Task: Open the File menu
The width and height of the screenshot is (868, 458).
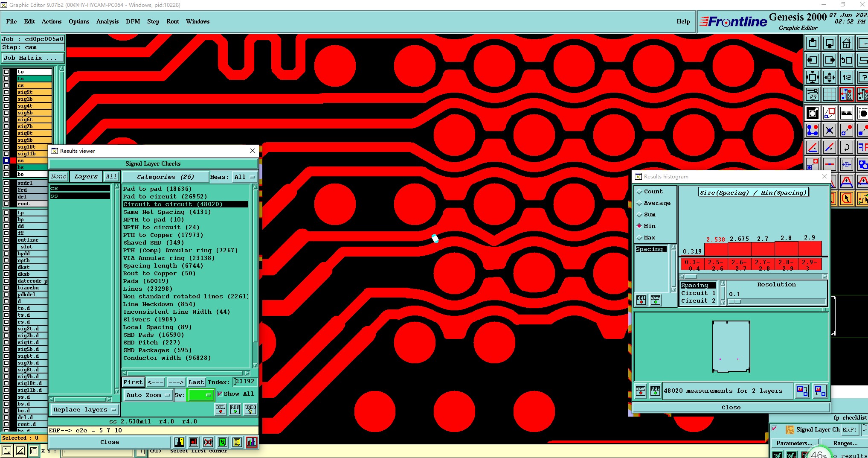Action: pyautogui.click(x=12, y=21)
